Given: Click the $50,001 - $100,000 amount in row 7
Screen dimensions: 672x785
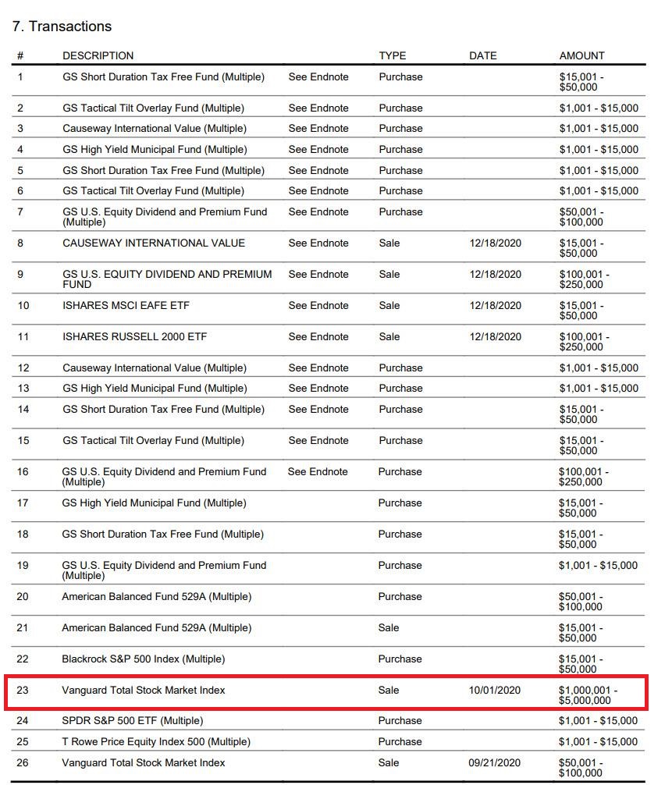Looking at the screenshot, I should 581,217.
